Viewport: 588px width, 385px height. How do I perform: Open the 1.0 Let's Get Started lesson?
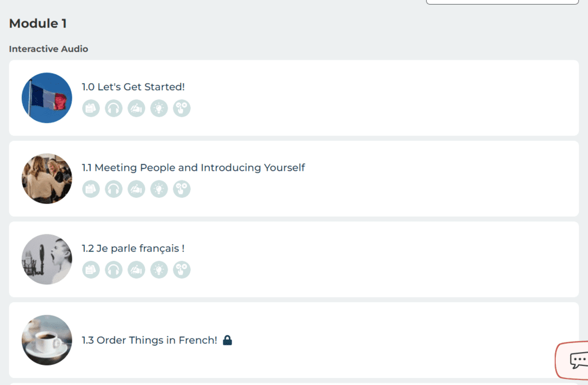(x=133, y=87)
